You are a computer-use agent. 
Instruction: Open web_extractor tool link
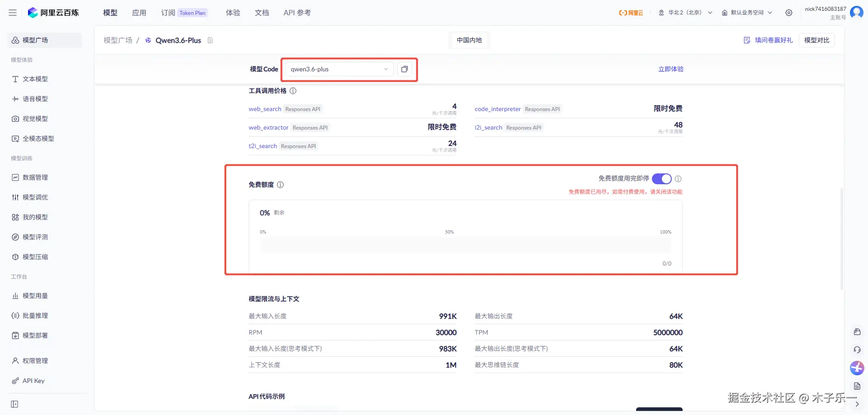(x=269, y=127)
